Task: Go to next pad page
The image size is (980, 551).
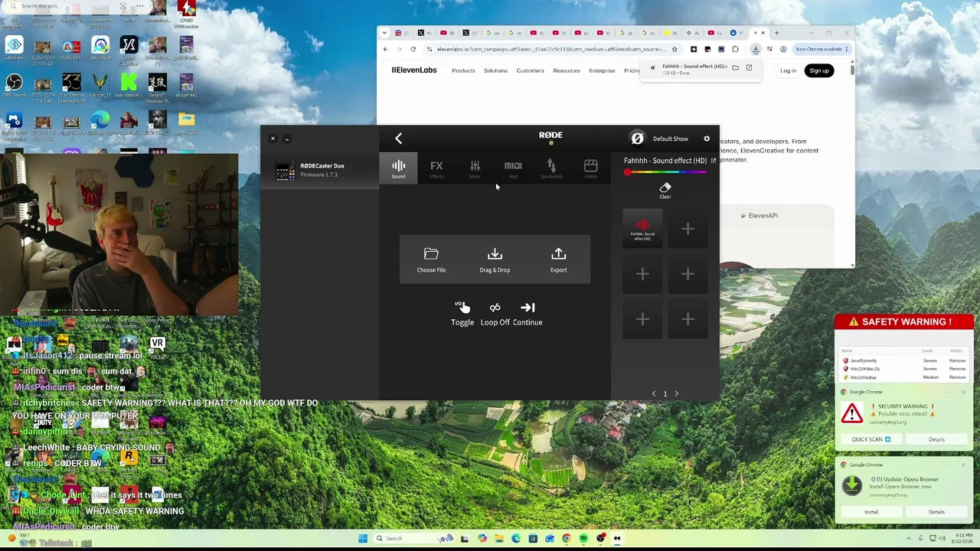Action: coord(677,394)
